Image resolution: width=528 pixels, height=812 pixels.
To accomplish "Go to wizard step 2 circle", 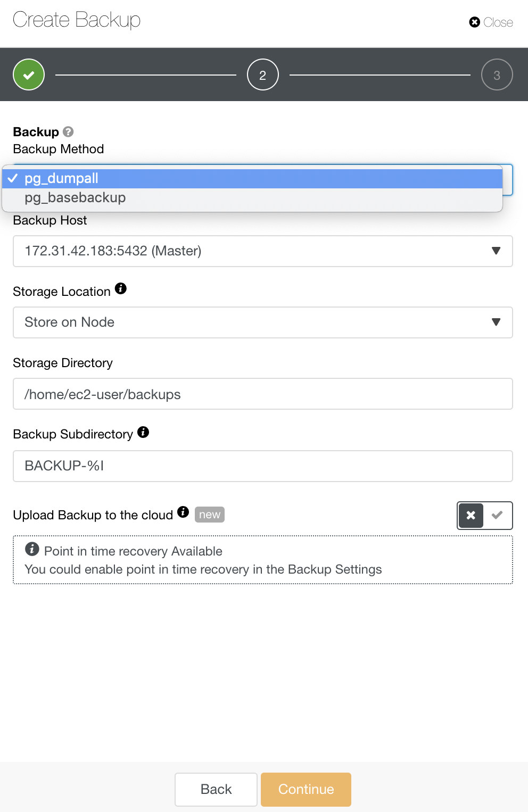I will 263,74.
